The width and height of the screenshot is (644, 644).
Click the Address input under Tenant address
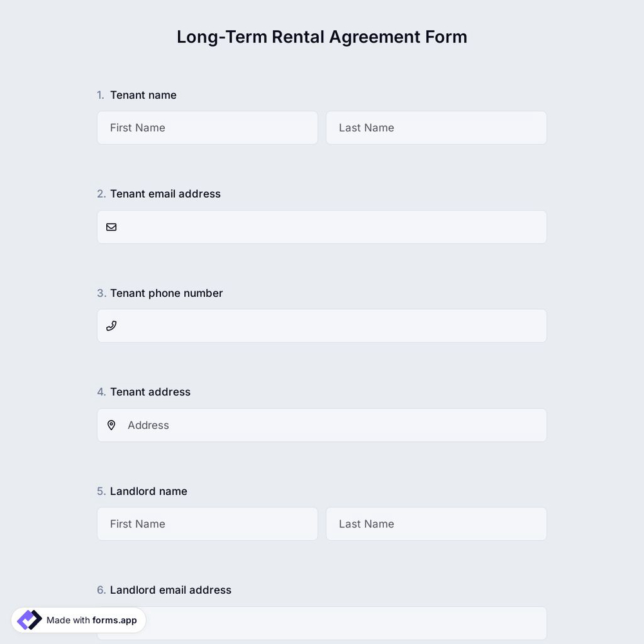click(322, 425)
